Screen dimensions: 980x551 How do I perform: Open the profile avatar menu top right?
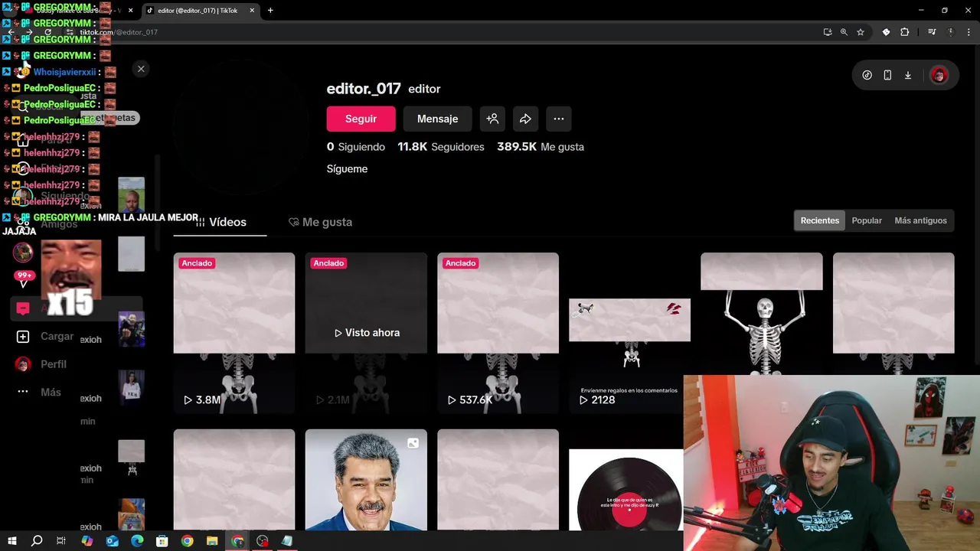coord(939,75)
